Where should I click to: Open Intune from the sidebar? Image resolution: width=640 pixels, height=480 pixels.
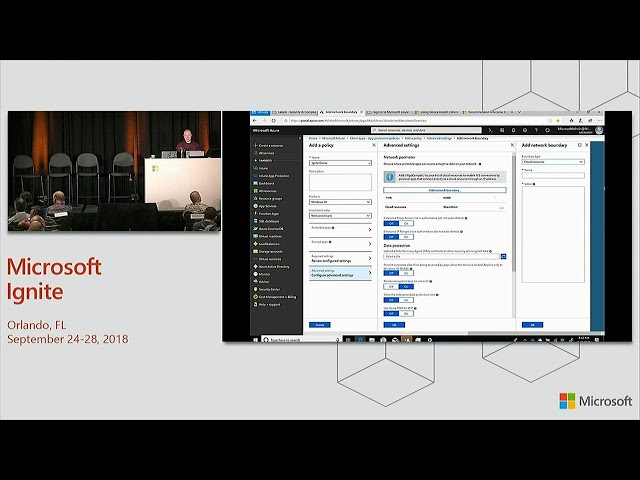point(261,168)
